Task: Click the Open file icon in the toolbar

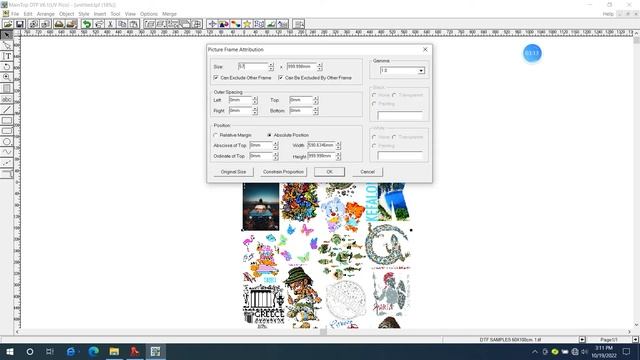Action: (7, 24)
